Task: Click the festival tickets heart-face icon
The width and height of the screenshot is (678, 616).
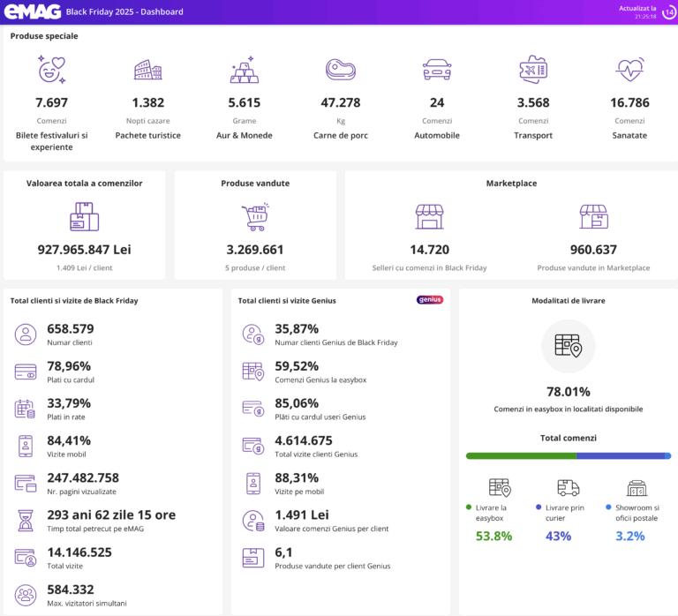Action: [x=51, y=69]
